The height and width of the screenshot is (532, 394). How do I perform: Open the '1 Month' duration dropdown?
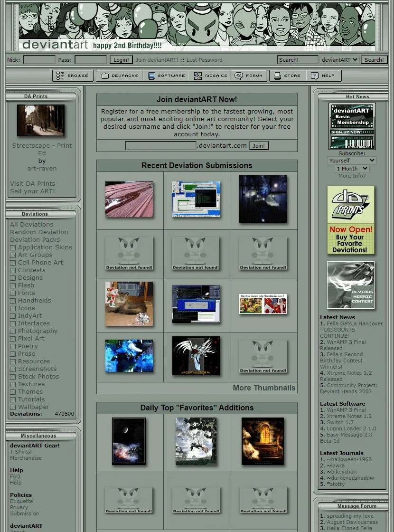pyautogui.click(x=352, y=169)
